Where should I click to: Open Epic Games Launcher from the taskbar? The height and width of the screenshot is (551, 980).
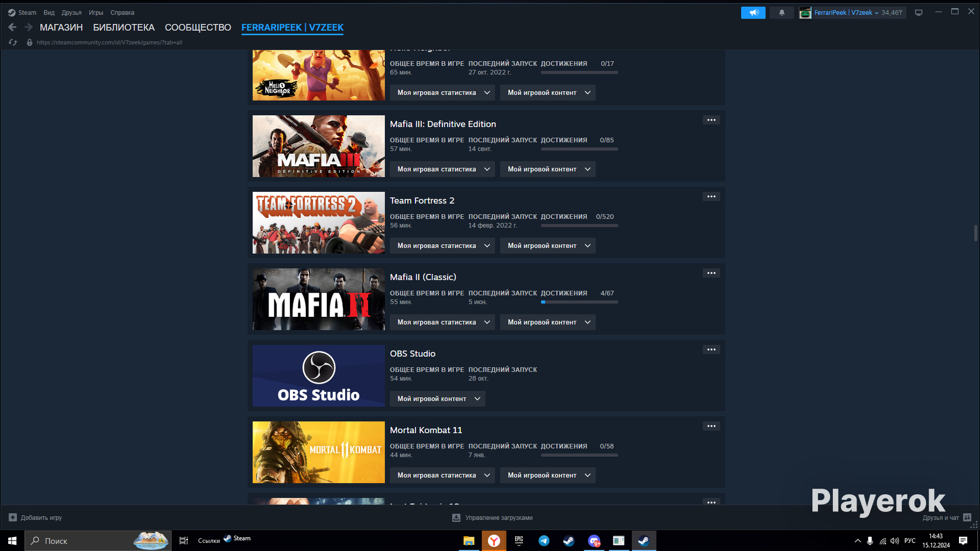tap(519, 541)
